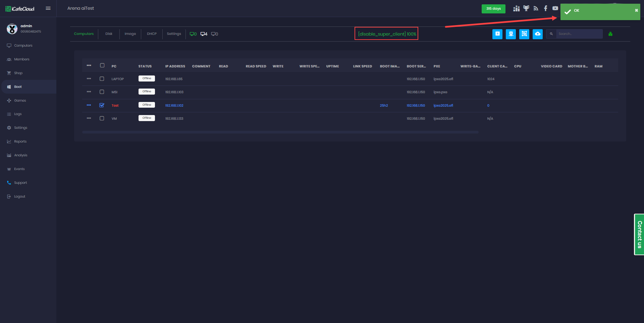
Task: Select the header checkbox to select all computers
Action: click(102, 65)
